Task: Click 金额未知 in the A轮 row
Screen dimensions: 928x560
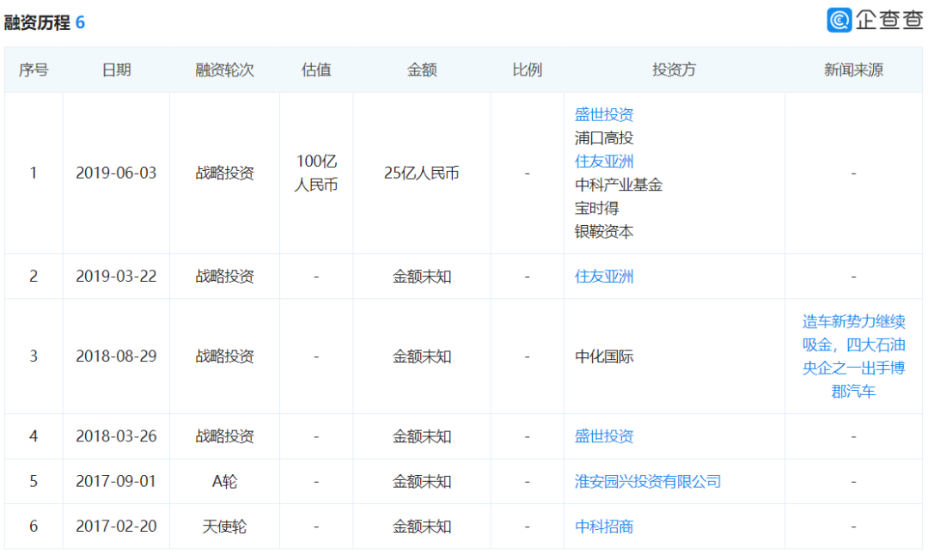Action: click(421, 481)
